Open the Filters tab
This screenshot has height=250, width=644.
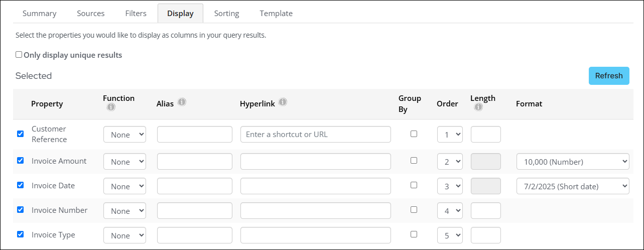[x=136, y=14]
